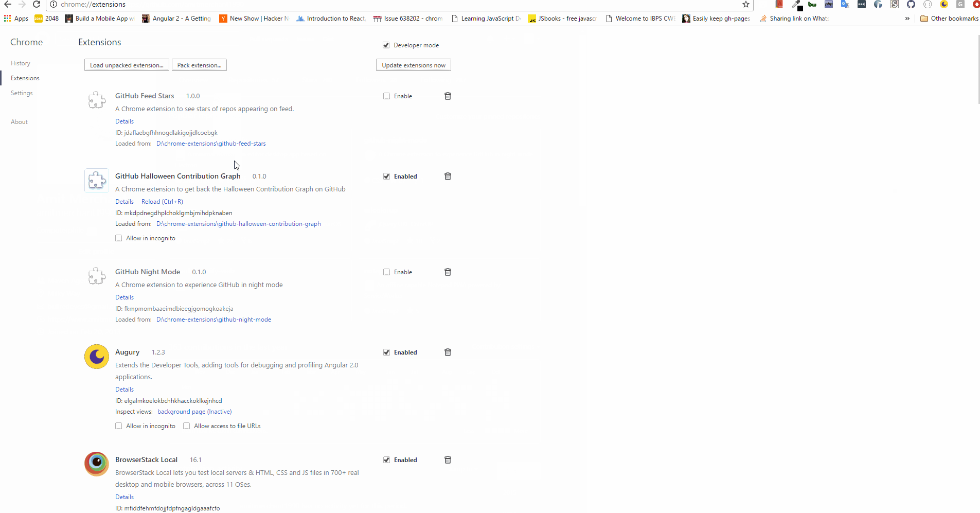This screenshot has width=980, height=513.
Task: Open the 'S' letter extension icon
Action: point(895,4)
